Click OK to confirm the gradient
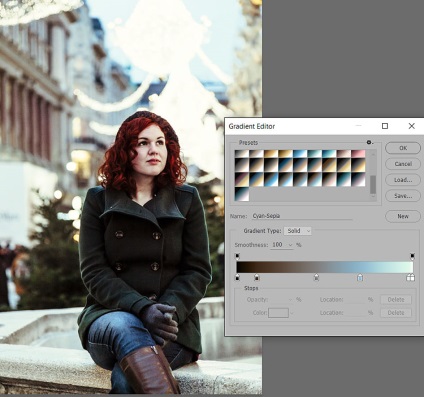This screenshot has height=397, width=424. click(x=403, y=148)
